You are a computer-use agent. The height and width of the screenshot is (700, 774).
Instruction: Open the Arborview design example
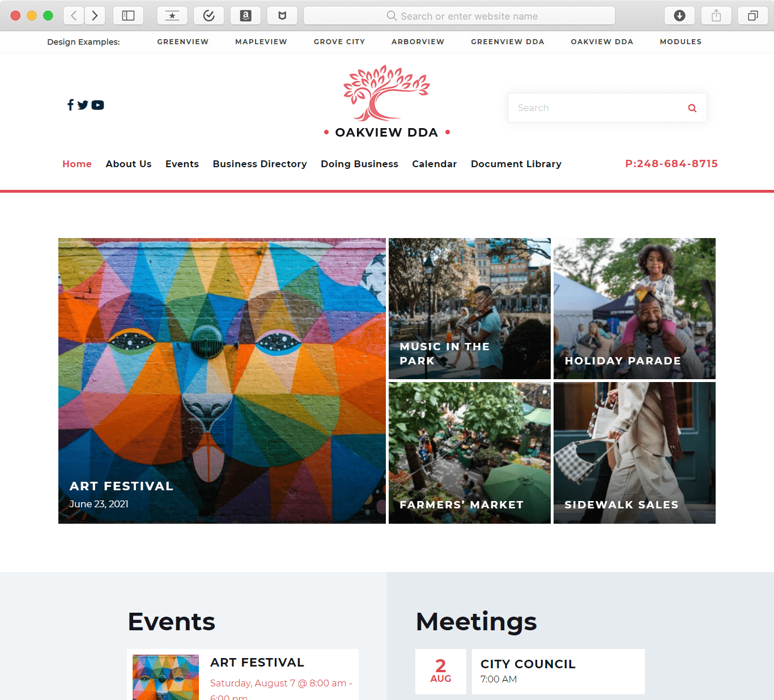click(418, 42)
